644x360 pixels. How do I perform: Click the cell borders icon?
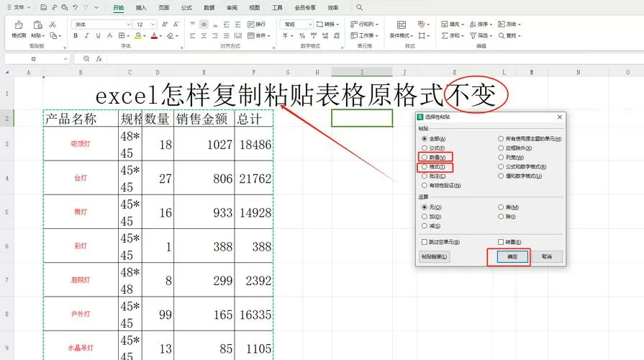click(x=121, y=36)
